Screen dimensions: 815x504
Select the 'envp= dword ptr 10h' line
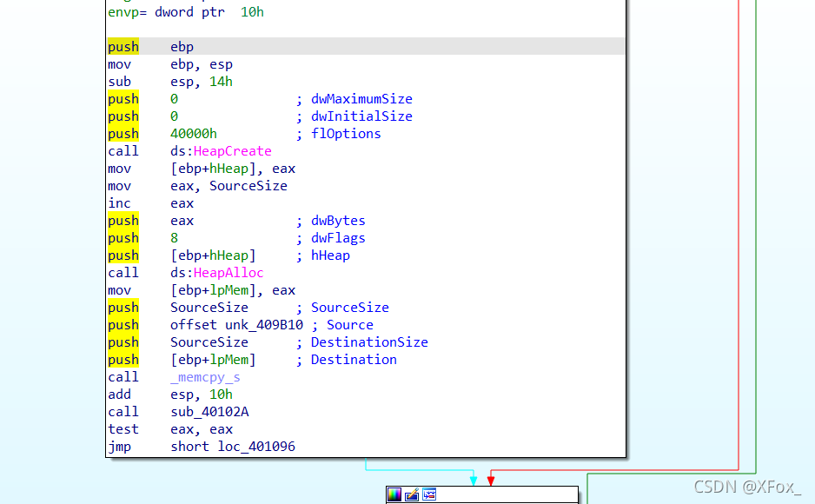tap(186, 12)
